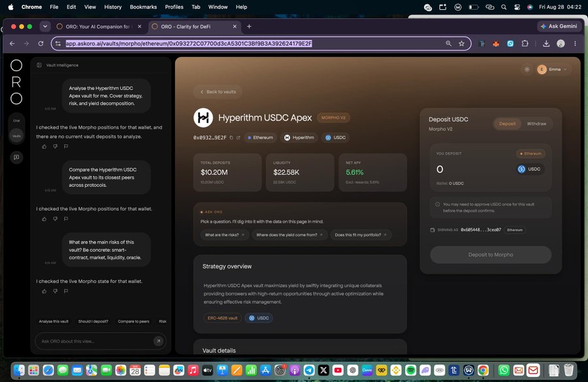Open Spotify from the Dock
This screenshot has height=382, width=588.
[x=411, y=370]
